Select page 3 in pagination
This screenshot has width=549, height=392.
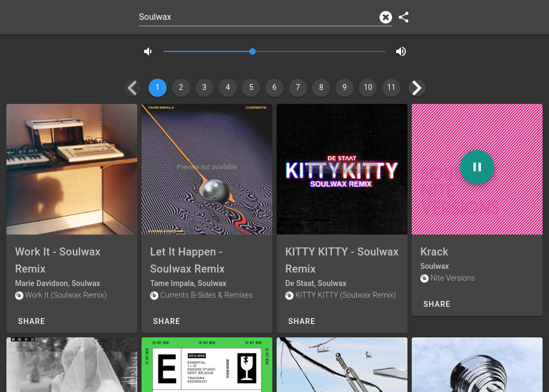click(x=204, y=87)
